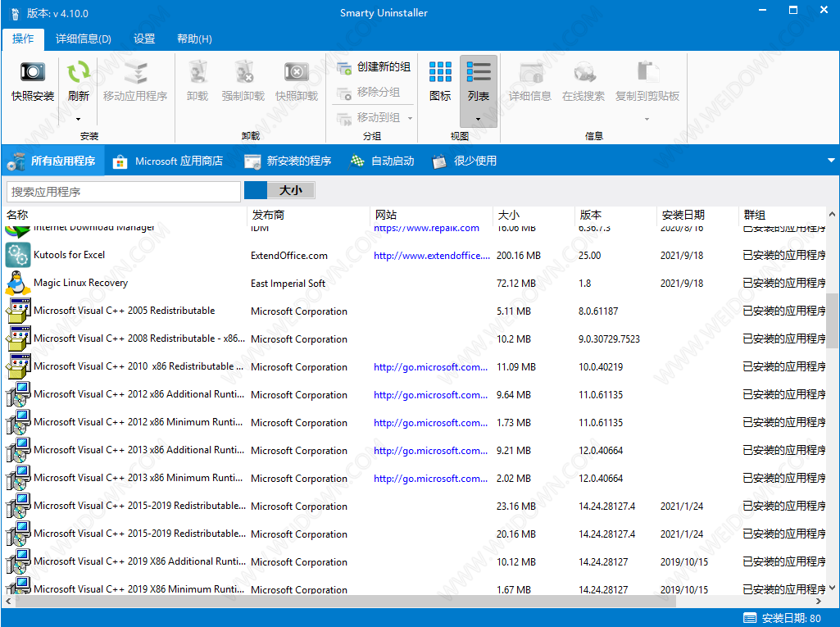Open the 帮助(H) menu
This screenshot has width=840, height=627.
point(194,39)
